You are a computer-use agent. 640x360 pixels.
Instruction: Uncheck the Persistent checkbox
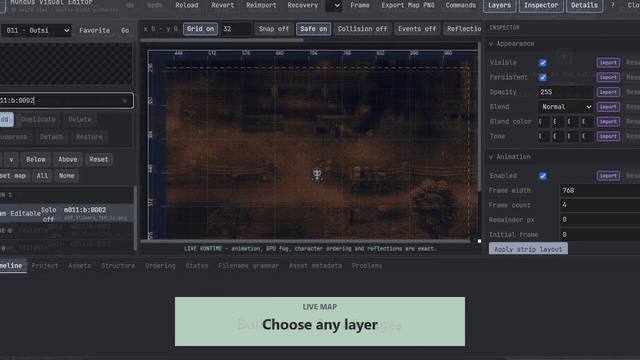tap(542, 78)
